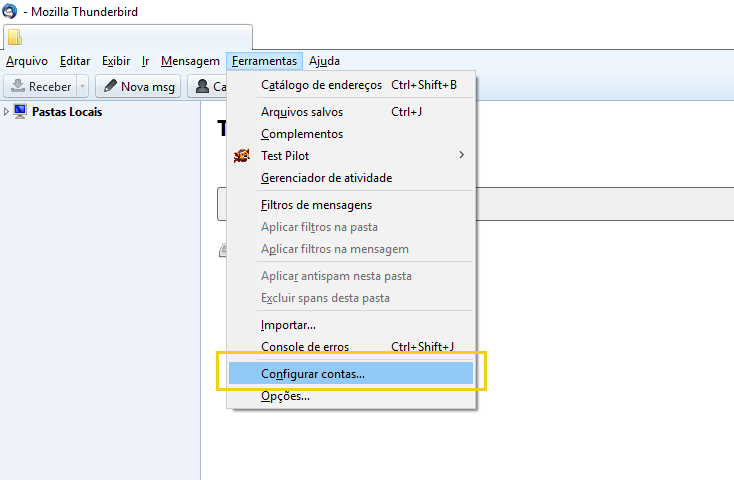734x480 pixels.
Task: Open the Mensagem menu
Action: point(190,61)
